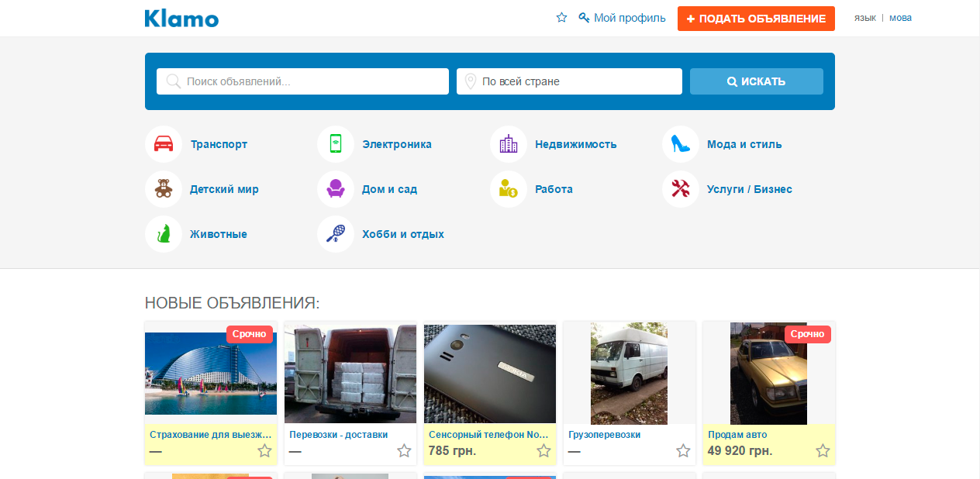Click the blue high-heel Fashion icon
Viewport: 980px width, 479px height.
coord(680,144)
